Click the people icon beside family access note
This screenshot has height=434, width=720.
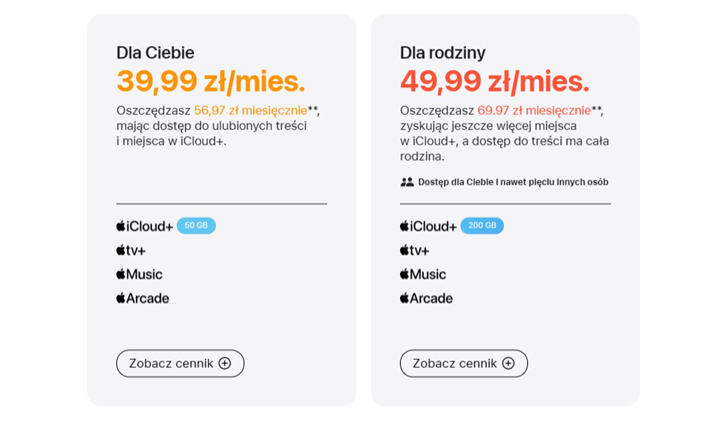tap(407, 182)
